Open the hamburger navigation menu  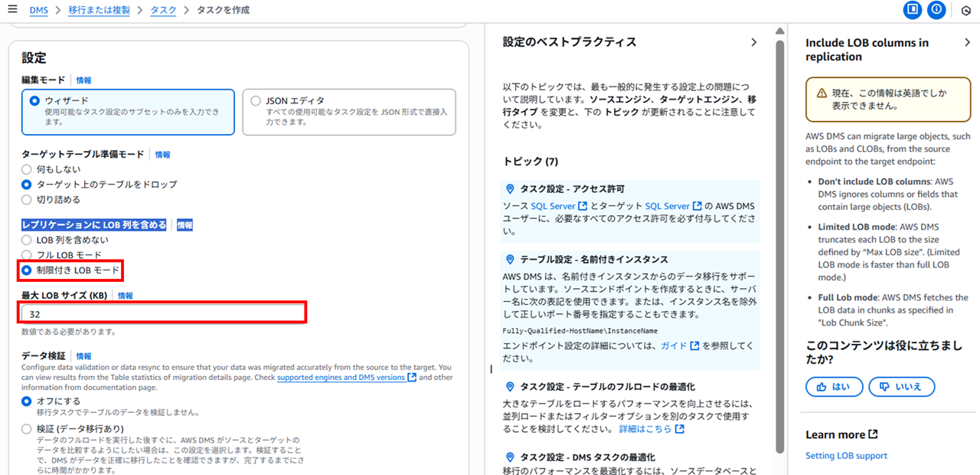coord(11,10)
